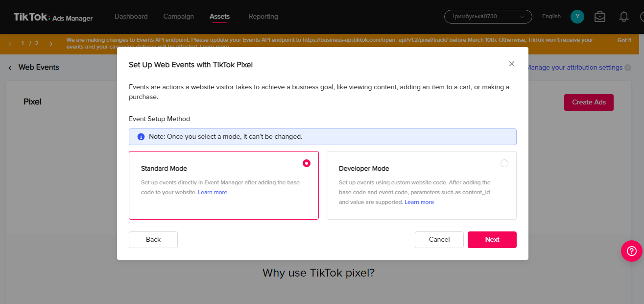Click the TikTok Ads Manager logo
644x304 pixels.
coord(53,17)
